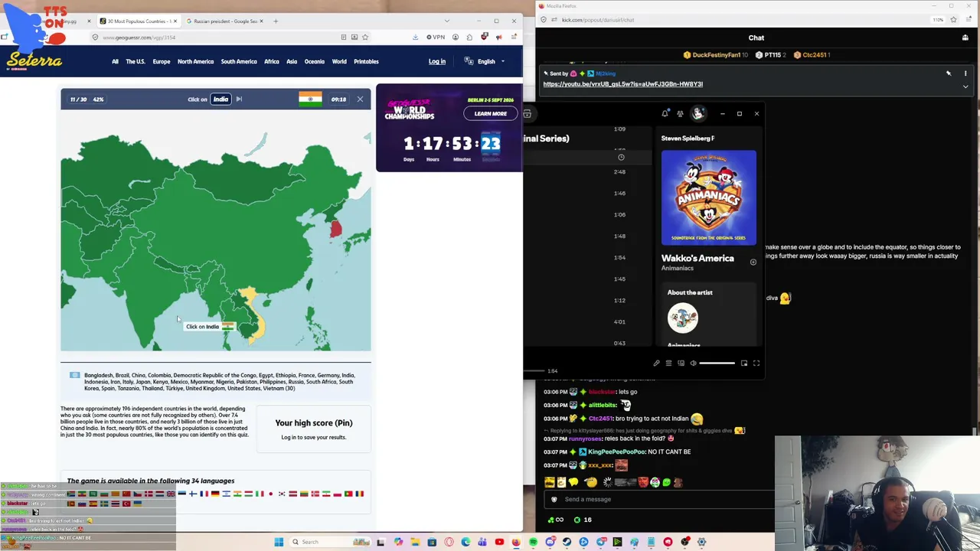980x551 pixels.
Task: Mute Spotify with the speaker icon
Action: point(693,364)
